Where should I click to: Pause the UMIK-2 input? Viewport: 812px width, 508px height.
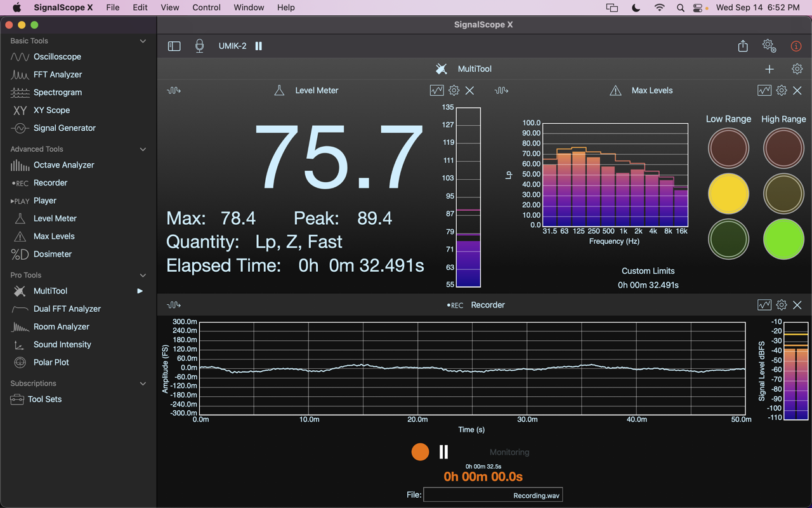258,46
